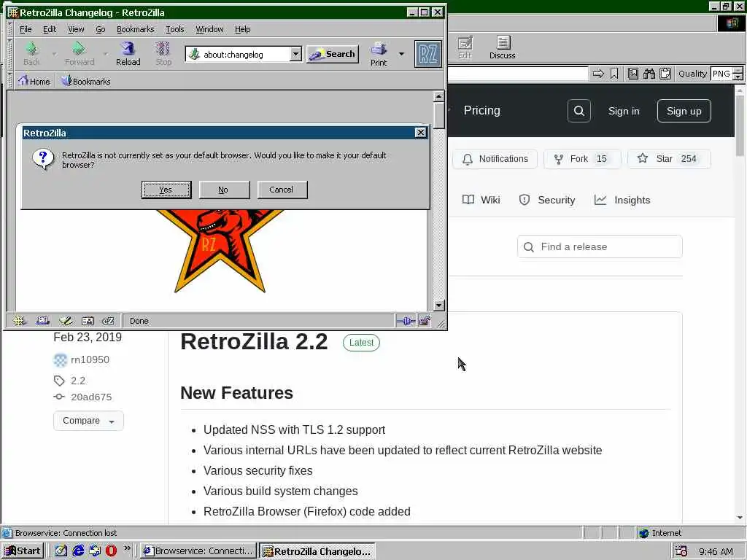This screenshot has height=560, width=747.
Task: Click the clipboard icon in Browservice bar
Action: (x=665, y=74)
